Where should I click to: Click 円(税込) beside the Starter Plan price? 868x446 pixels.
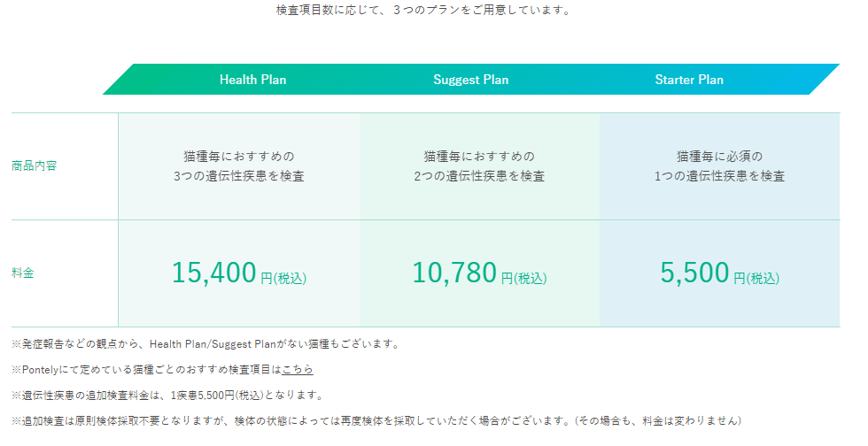coord(756,278)
